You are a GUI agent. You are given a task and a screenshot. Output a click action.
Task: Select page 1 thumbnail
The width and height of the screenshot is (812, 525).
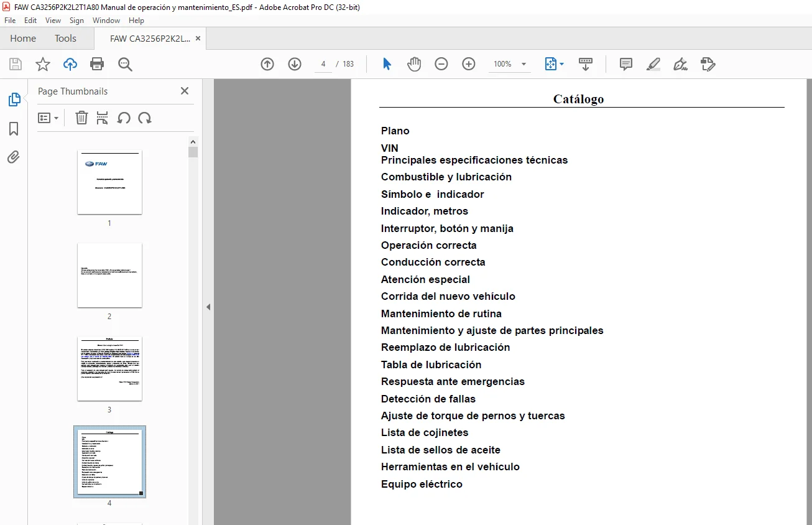tap(109, 182)
